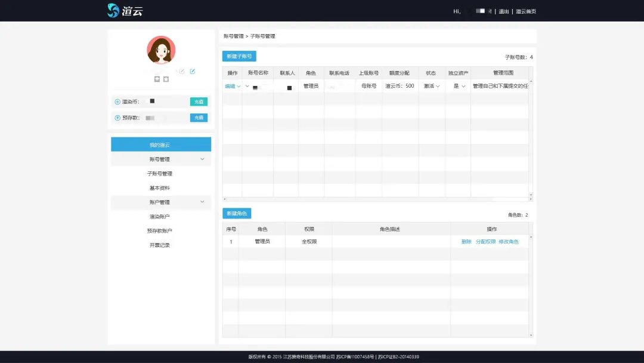Click 分配权限 link for 管理员 role
This screenshot has width=644, height=363.
click(485, 242)
